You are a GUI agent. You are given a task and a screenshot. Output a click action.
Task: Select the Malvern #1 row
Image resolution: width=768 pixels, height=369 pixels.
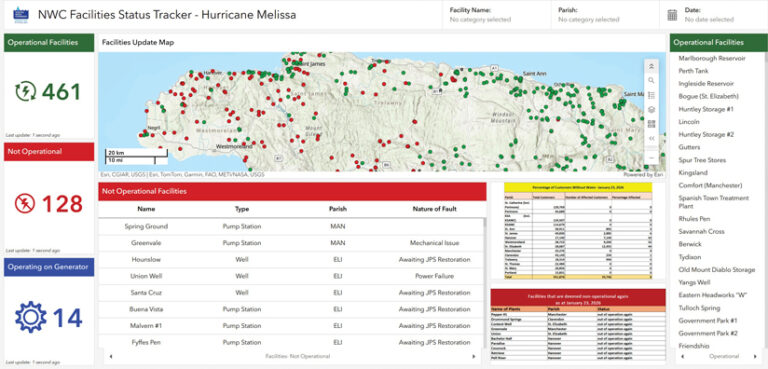(x=291, y=326)
